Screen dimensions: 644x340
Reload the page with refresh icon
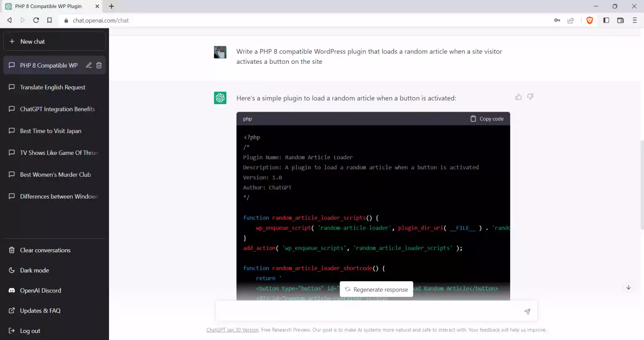pyautogui.click(x=36, y=20)
